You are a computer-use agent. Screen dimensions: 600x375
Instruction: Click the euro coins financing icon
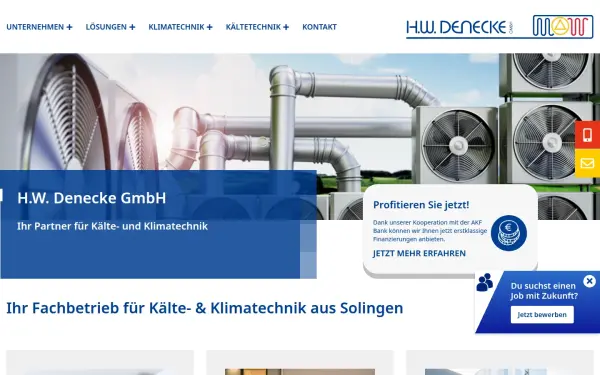pos(509,233)
